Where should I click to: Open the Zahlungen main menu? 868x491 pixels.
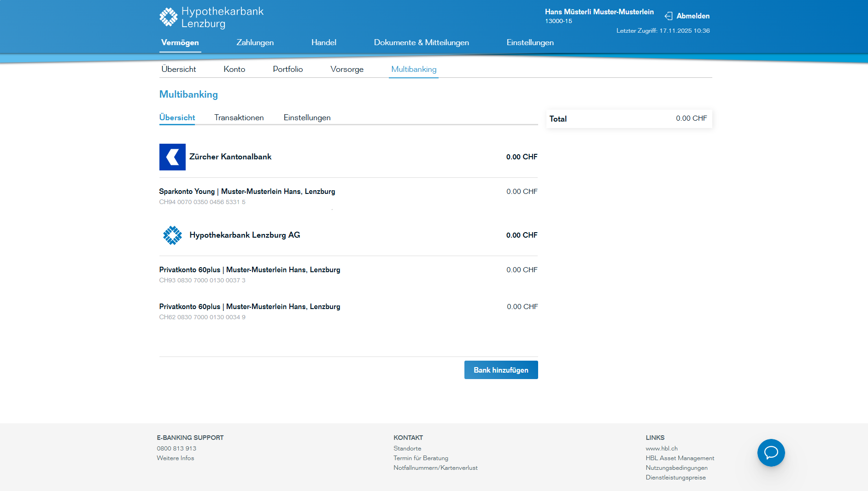pos(255,42)
